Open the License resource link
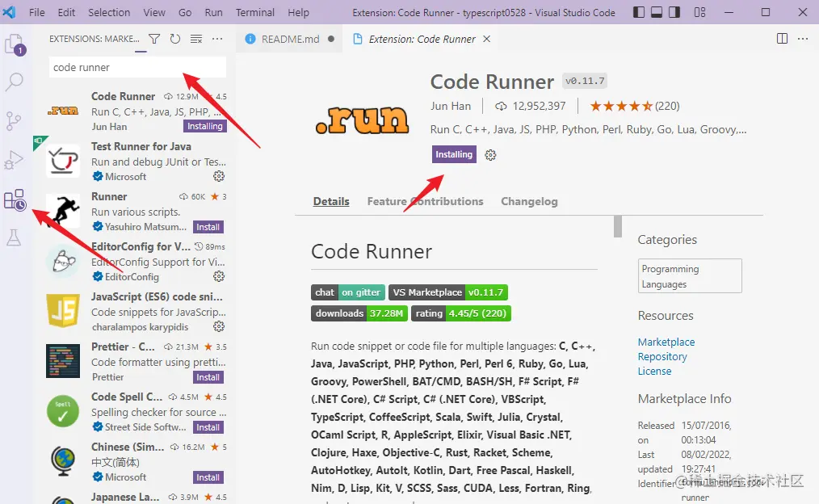Image resolution: width=819 pixels, height=504 pixels. pos(654,372)
